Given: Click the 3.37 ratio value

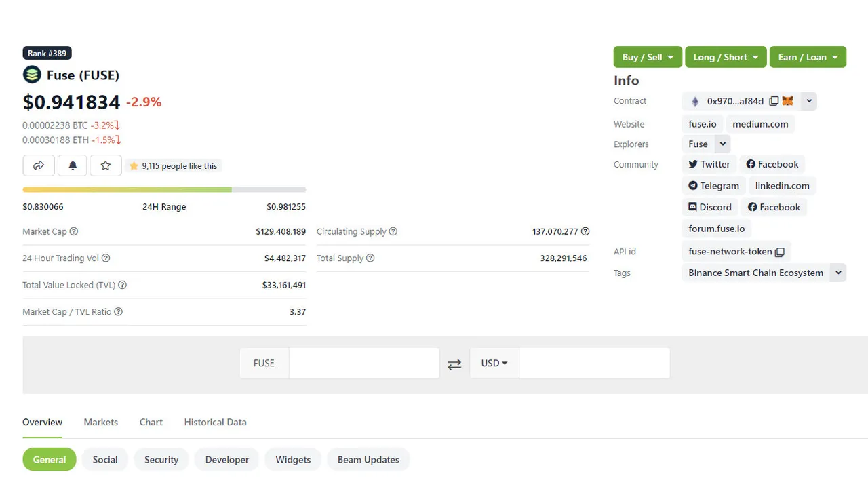Looking at the screenshot, I should pos(298,312).
